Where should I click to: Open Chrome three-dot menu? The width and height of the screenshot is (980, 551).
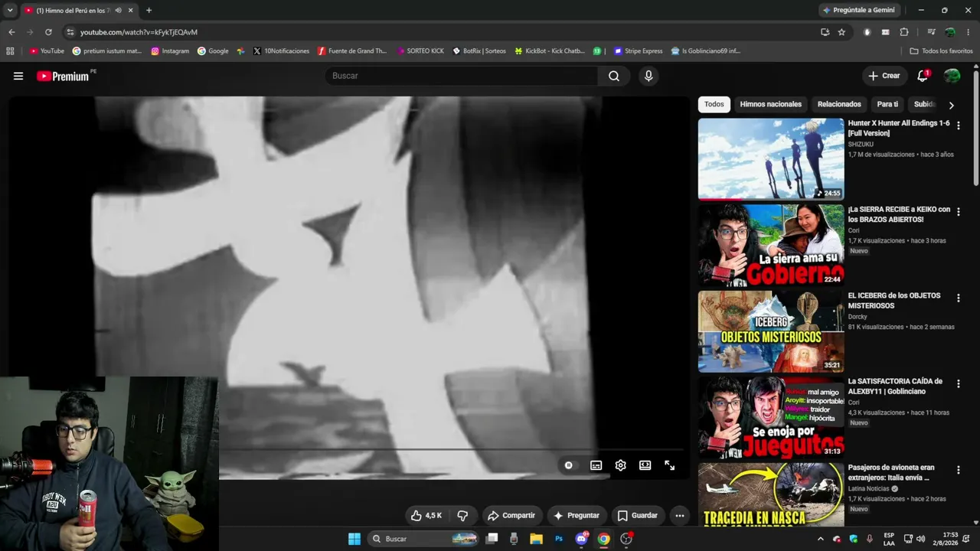pos(969,32)
